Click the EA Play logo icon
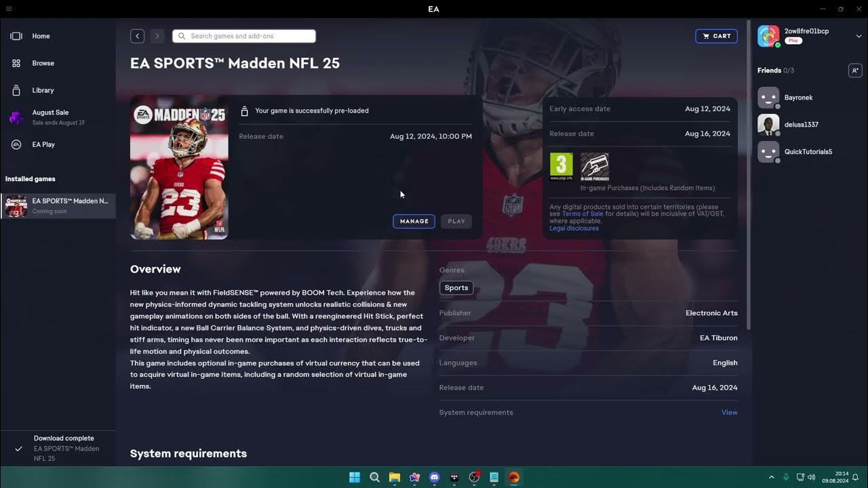This screenshot has width=868, height=488. [x=16, y=144]
